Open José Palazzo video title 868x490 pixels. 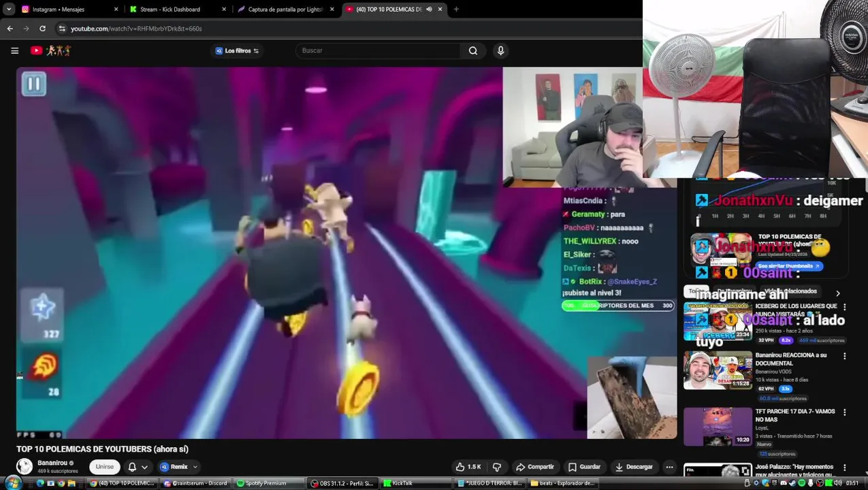794,470
